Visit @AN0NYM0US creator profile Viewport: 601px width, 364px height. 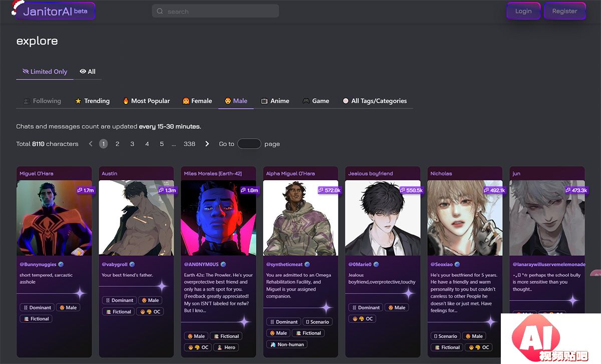(x=202, y=264)
